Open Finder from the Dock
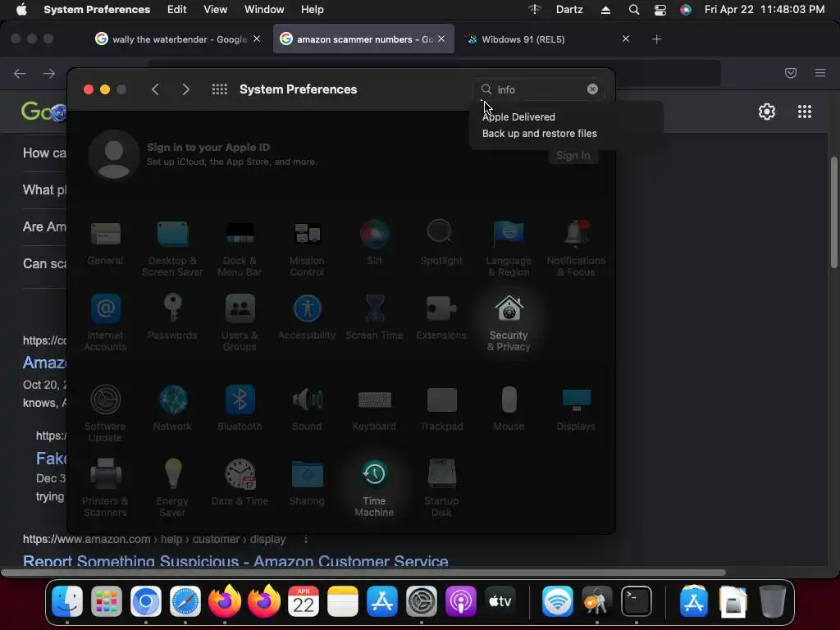Screen dimensions: 840x630 [x=67, y=601]
